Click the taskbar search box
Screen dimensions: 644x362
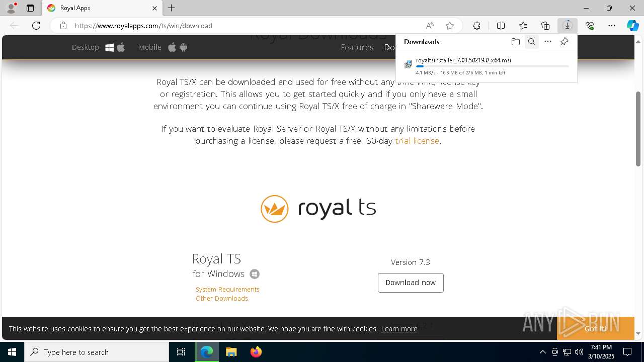tap(97, 352)
